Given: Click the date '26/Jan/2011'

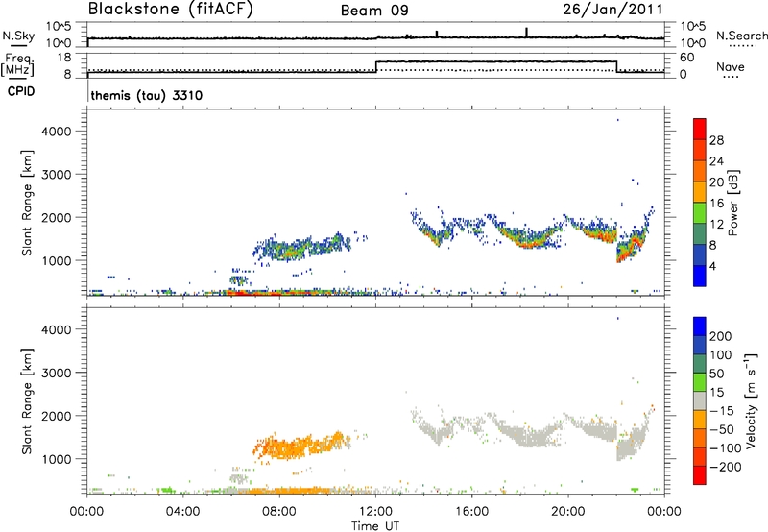Looking at the screenshot, I should click(x=612, y=9).
